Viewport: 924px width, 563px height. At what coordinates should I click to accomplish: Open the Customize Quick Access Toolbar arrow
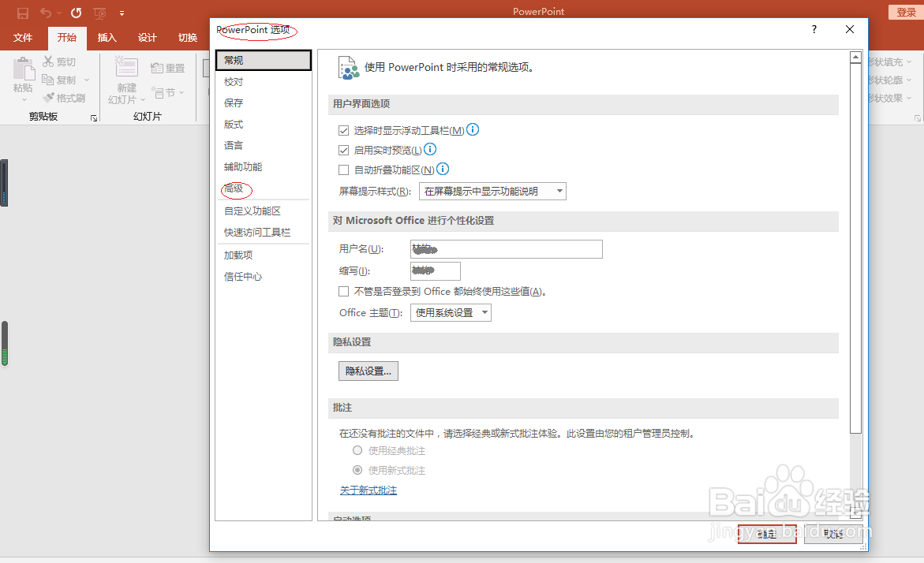[122, 13]
